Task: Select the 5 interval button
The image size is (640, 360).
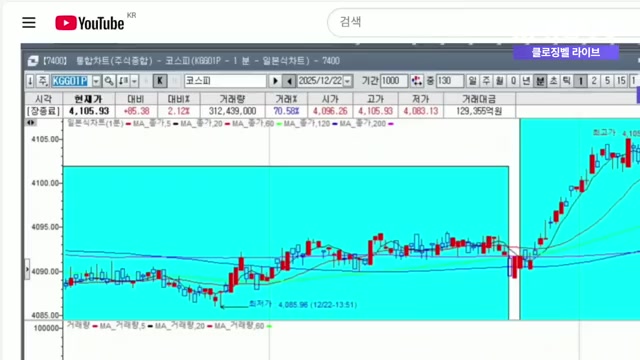Action: tap(607, 81)
